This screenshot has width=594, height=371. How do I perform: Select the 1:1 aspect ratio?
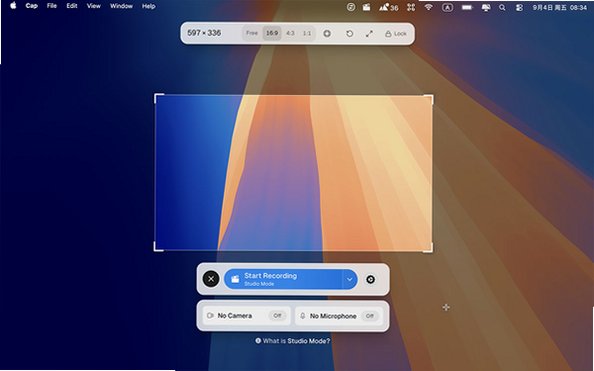pyautogui.click(x=307, y=33)
